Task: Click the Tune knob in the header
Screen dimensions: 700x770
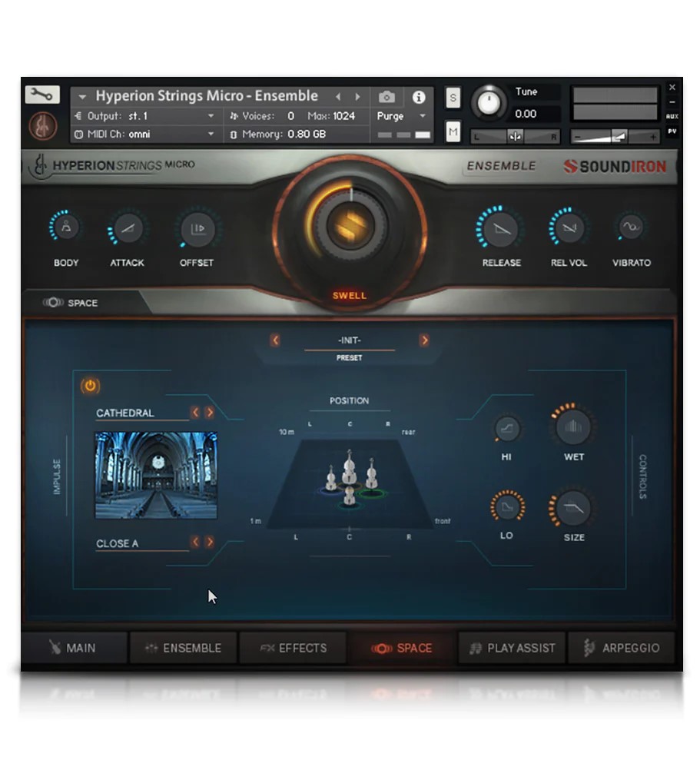Action: click(489, 103)
